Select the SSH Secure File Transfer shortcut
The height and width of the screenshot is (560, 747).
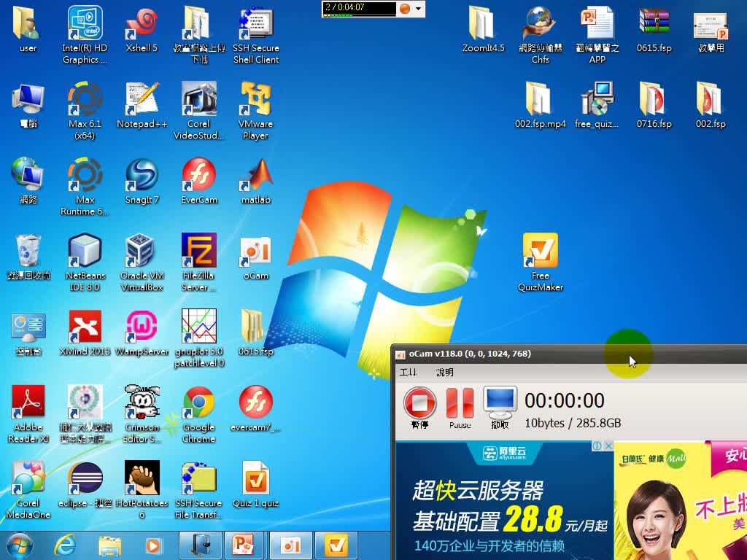click(x=198, y=489)
